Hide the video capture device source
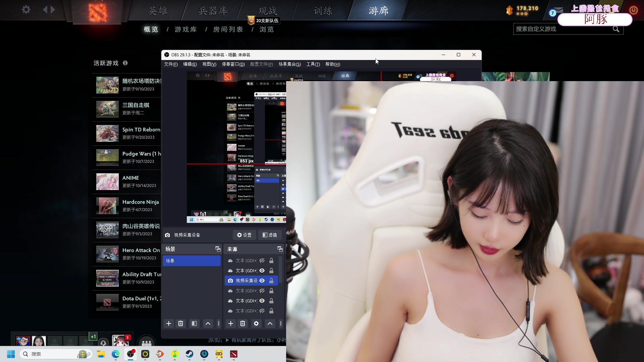The image size is (644, 362). click(262, 281)
